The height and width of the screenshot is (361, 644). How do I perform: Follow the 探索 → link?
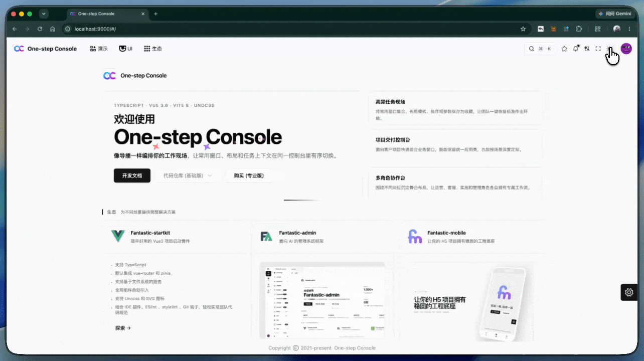(x=123, y=328)
